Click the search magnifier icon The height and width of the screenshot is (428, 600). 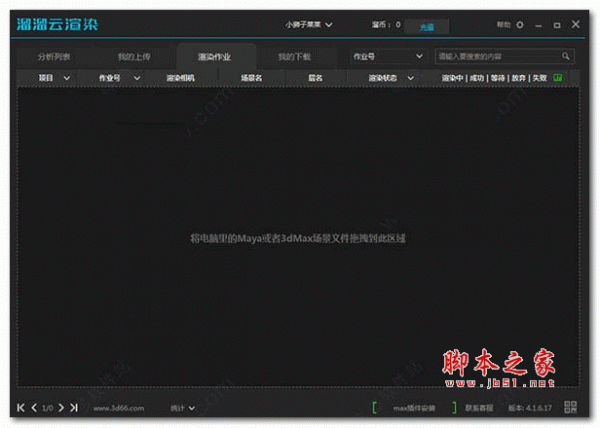pyautogui.click(x=567, y=57)
